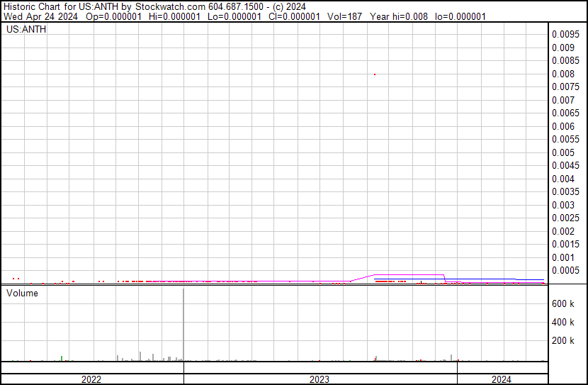Click the blue line at chart's right end
This screenshot has height=385, width=588.
point(530,279)
